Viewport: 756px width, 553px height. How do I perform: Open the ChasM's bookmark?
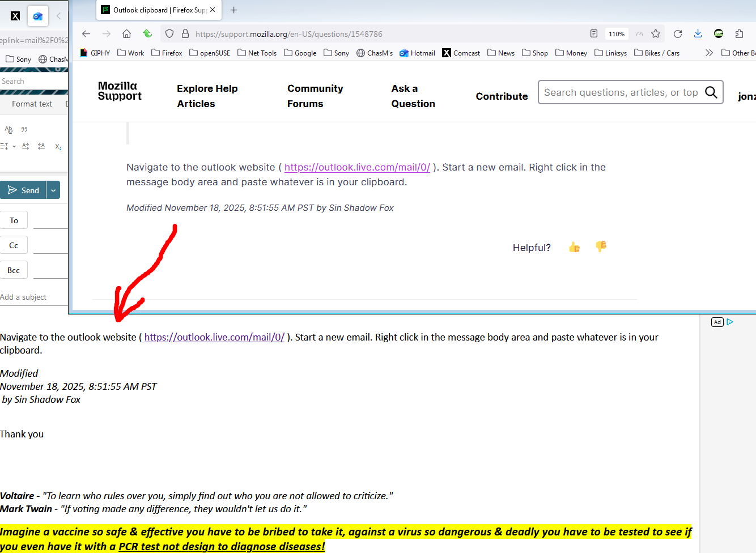coord(375,53)
